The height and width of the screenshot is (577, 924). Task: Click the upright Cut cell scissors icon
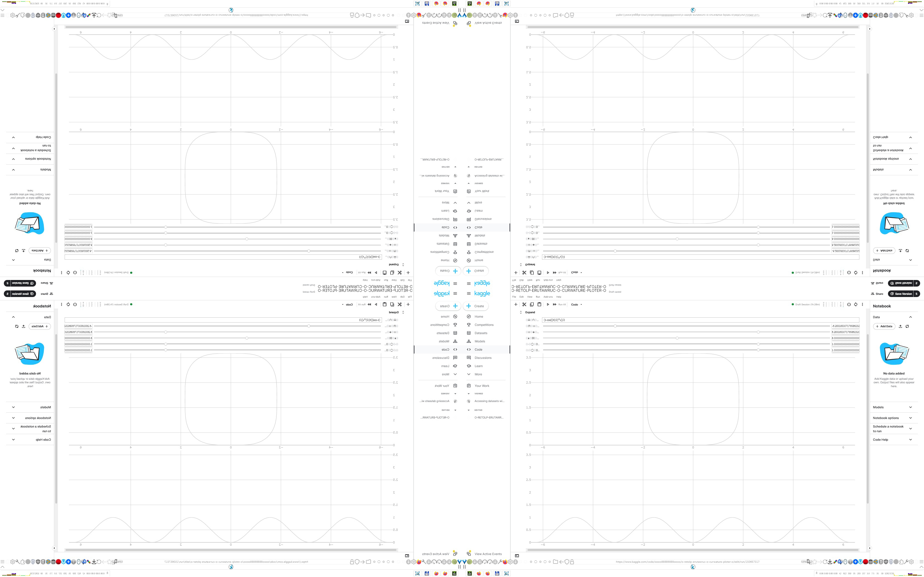tap(524, 304)
